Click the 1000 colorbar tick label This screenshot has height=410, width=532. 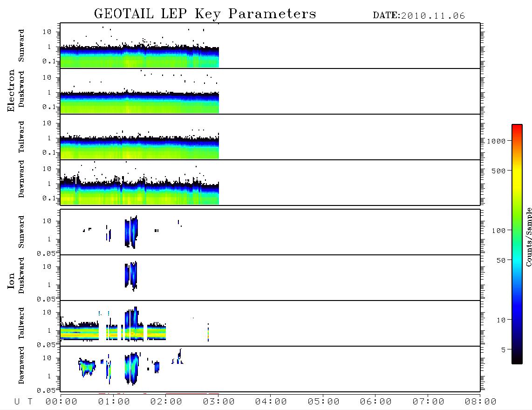tap(497, 141)
